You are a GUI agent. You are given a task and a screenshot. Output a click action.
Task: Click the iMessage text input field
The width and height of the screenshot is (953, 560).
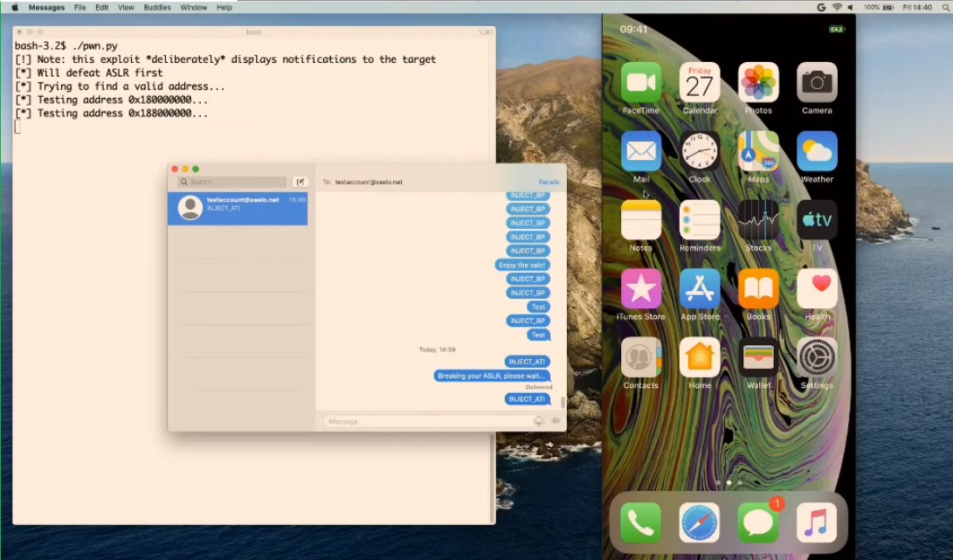click(427, 421)
